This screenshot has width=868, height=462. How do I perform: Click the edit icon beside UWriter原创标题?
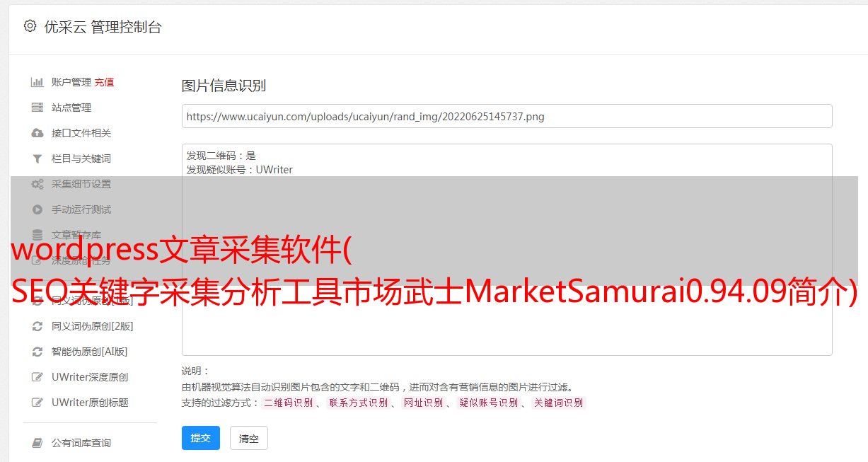point(37,403)
